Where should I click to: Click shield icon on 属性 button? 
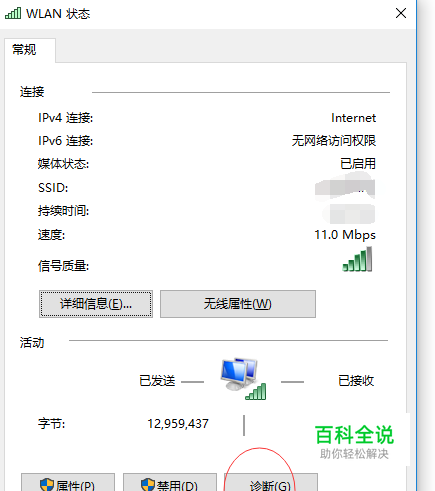[x=47, y=485]
